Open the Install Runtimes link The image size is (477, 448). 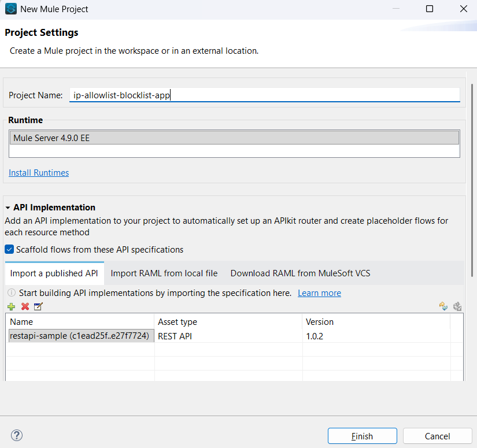pyautogui.click(x=39, y=173)
